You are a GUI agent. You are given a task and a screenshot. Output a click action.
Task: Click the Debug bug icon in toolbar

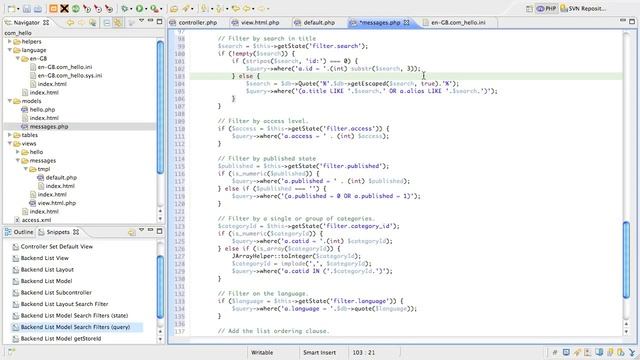point(124,9)
